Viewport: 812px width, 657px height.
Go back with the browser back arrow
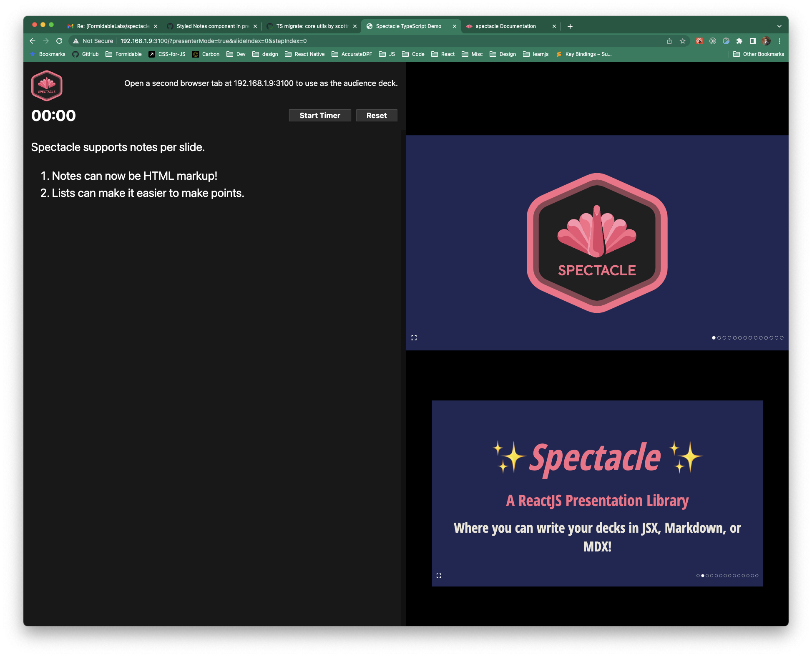point(33,41)
